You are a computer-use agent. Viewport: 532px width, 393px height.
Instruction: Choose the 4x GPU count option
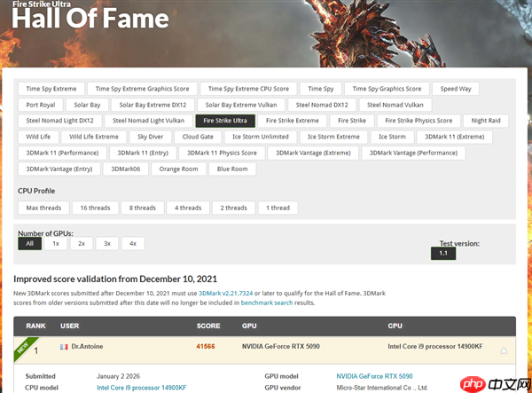pos(133,243)
